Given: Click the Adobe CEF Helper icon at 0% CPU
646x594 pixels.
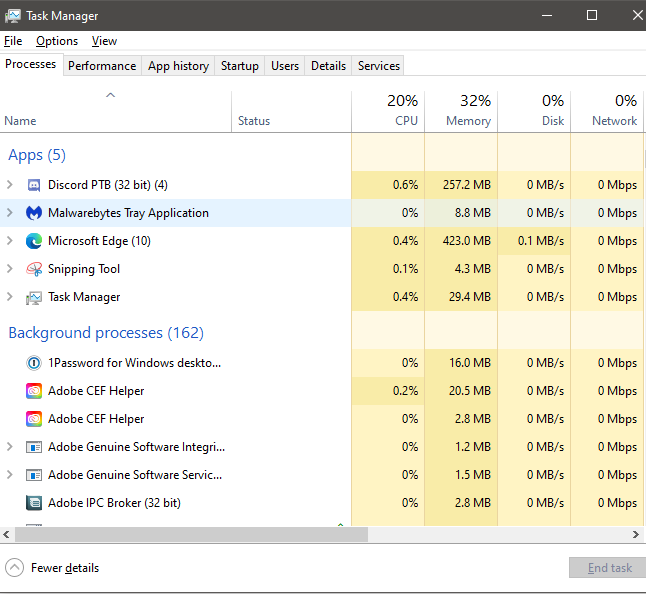Looking at the screenshot, I should coord(34,419).
